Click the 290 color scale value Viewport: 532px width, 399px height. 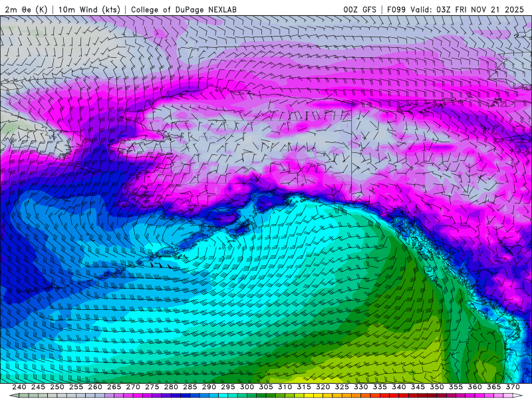pos(209,387)
